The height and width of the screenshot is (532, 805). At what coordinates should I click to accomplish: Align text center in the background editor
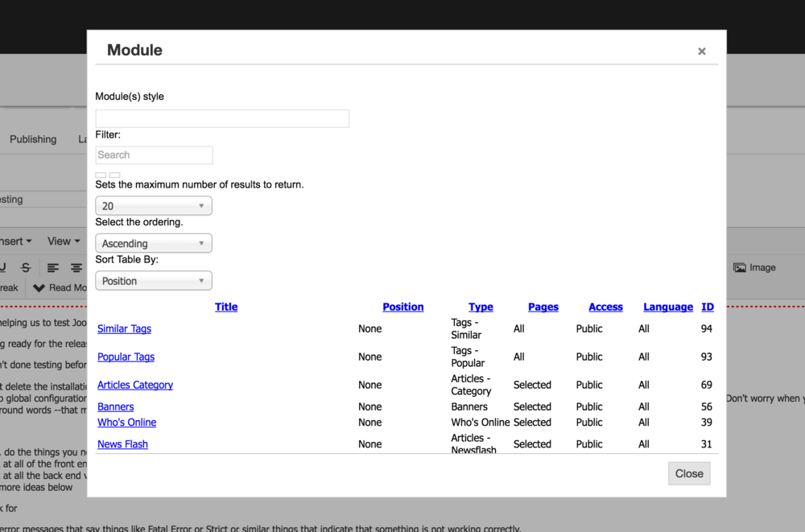tap(76, 267)
